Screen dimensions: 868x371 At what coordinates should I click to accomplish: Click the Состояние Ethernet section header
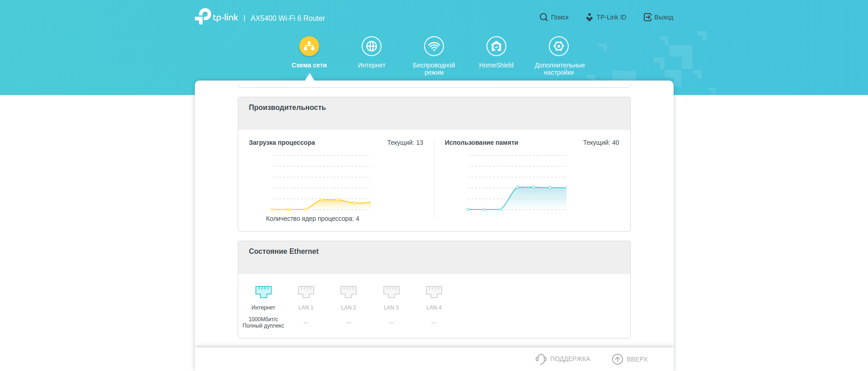tap(283, 252)
